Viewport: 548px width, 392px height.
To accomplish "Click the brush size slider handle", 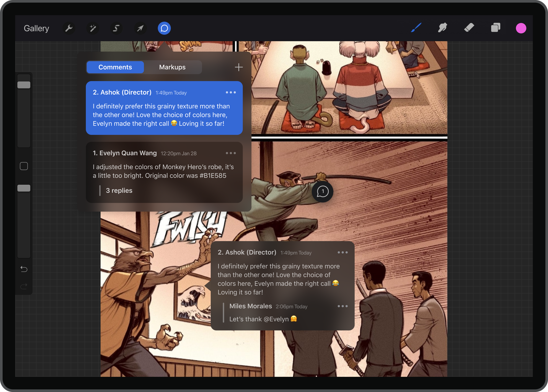I will [x=24, y=85].
